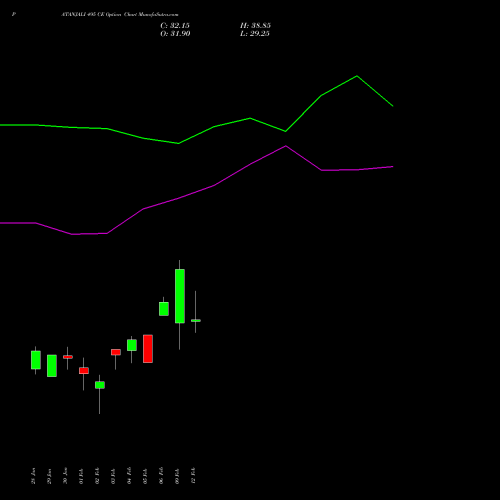
Task: Click the small red candlestick above 30 Jan
Action: 68,357
